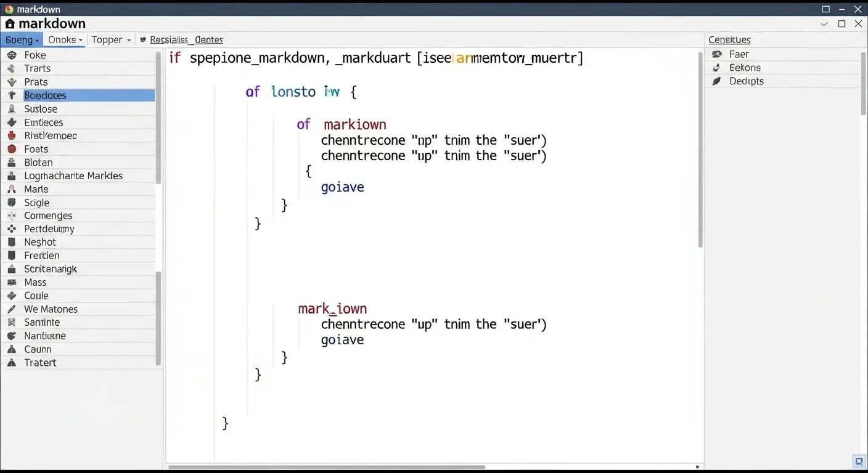This screenshot has height=473, width=868.
Task: Select the Pertdeumy list entry
Action: point(78,229)
